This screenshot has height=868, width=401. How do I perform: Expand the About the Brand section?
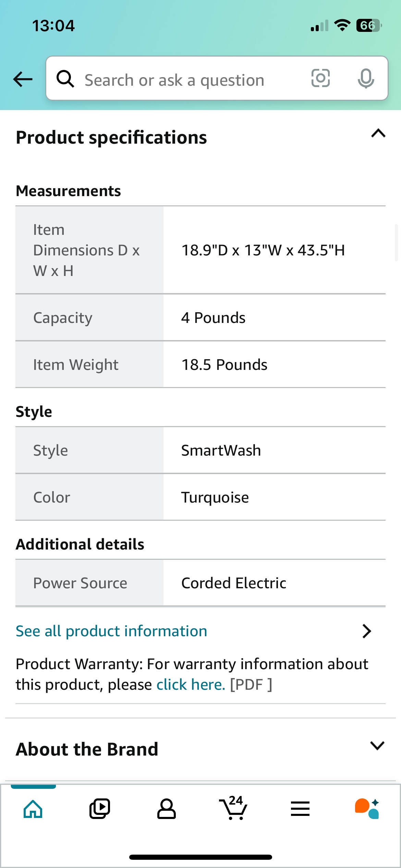(x=377, y=746)
